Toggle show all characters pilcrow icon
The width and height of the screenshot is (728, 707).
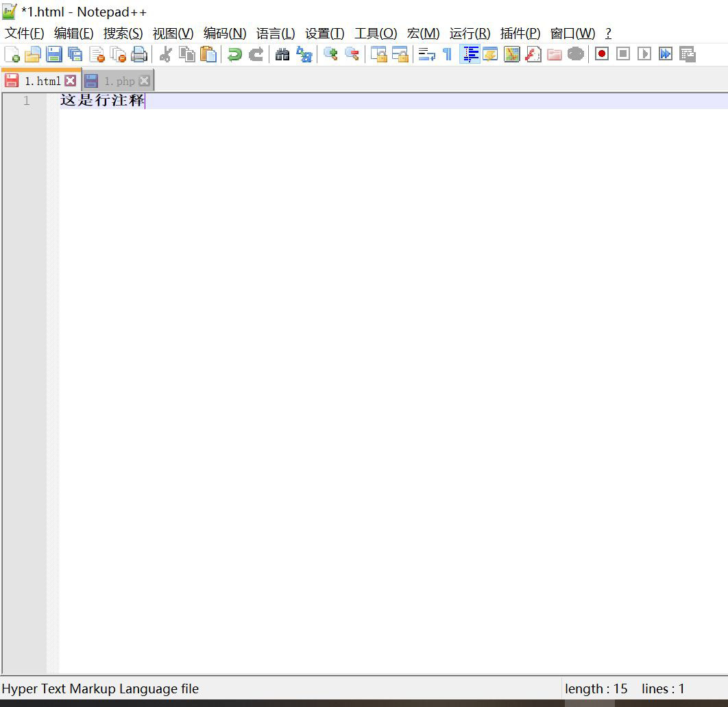click(x=448, y=54)
